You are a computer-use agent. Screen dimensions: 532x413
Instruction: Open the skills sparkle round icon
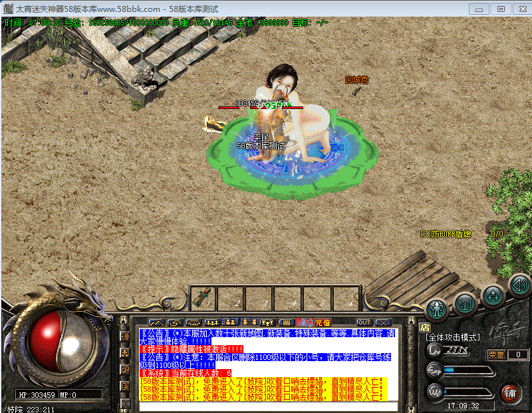pos(493,295)
